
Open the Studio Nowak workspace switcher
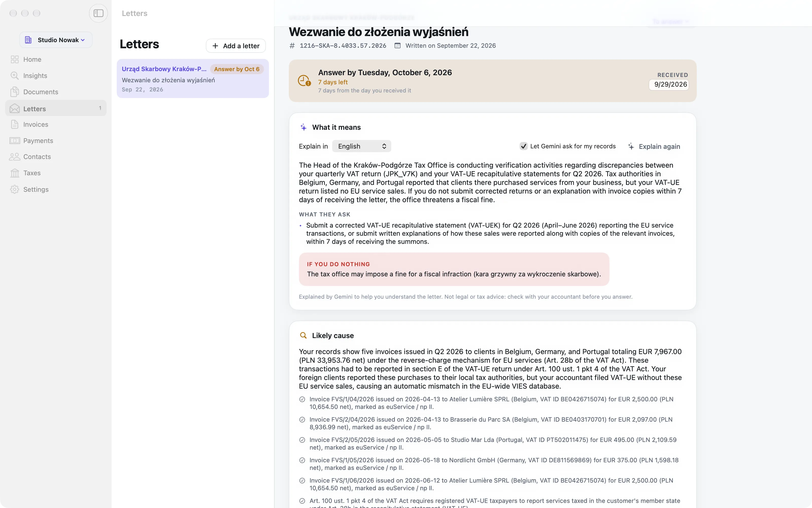pos(56,40)
